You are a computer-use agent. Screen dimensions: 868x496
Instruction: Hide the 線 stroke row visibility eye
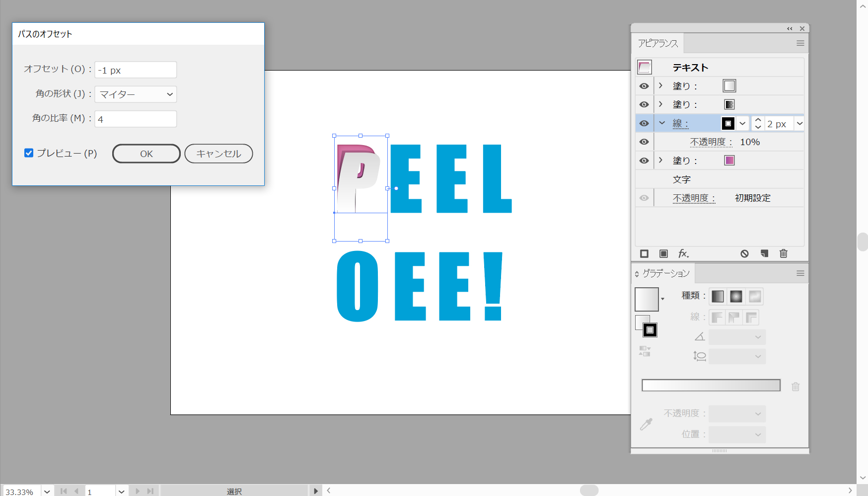(x=644, y=123)
